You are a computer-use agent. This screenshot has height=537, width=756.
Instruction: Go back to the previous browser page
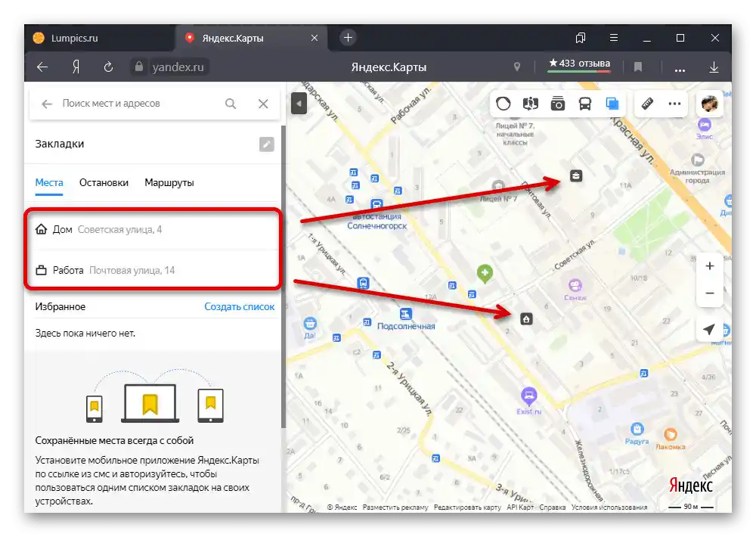click(42, 67)
